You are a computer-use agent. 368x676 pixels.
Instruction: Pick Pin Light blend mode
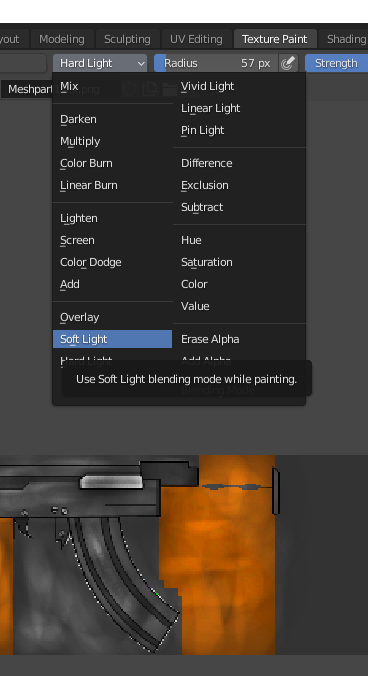coord(239,130)
